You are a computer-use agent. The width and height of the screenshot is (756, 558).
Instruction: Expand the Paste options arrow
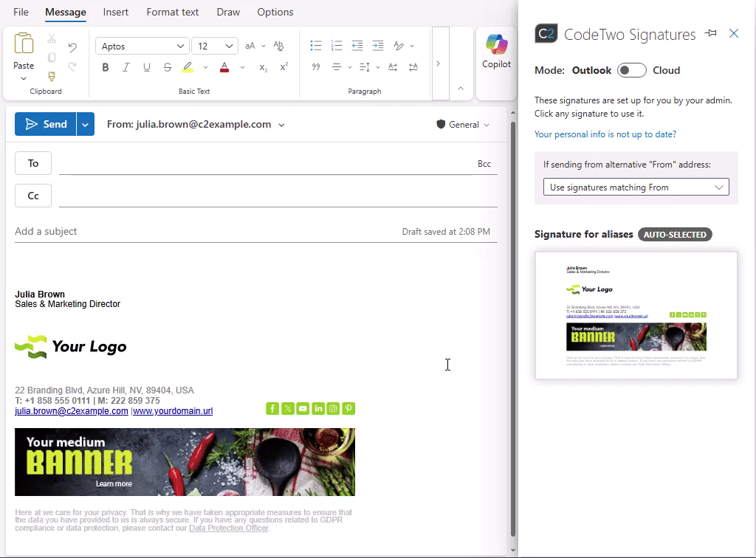(24, 78)
